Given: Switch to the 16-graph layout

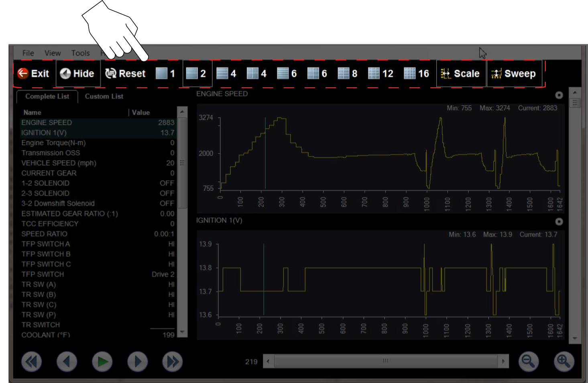Looking at the screenshot, I should 417,73.
